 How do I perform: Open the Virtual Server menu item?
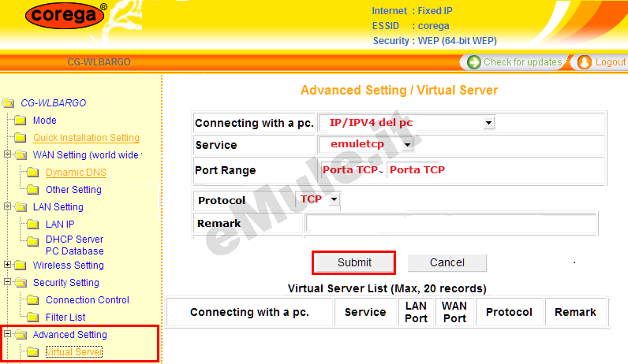(x=73, y=352)
